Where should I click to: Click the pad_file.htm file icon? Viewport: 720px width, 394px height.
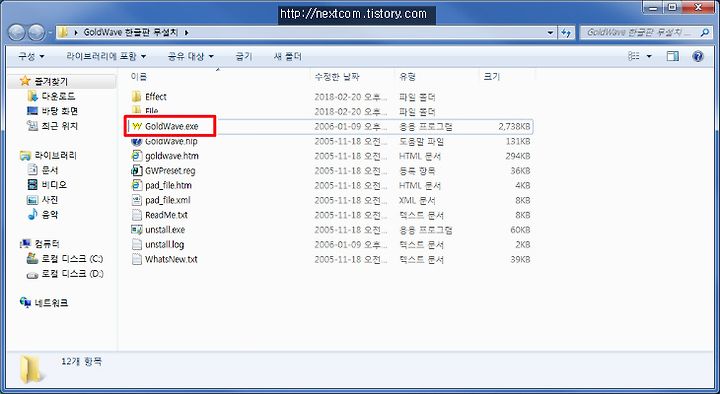[136, 185]
